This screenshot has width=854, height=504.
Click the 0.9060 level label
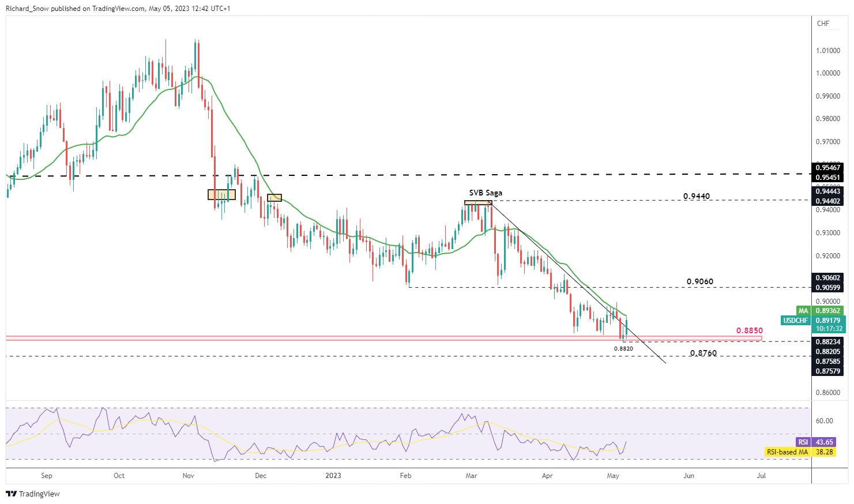click(700, 282)
